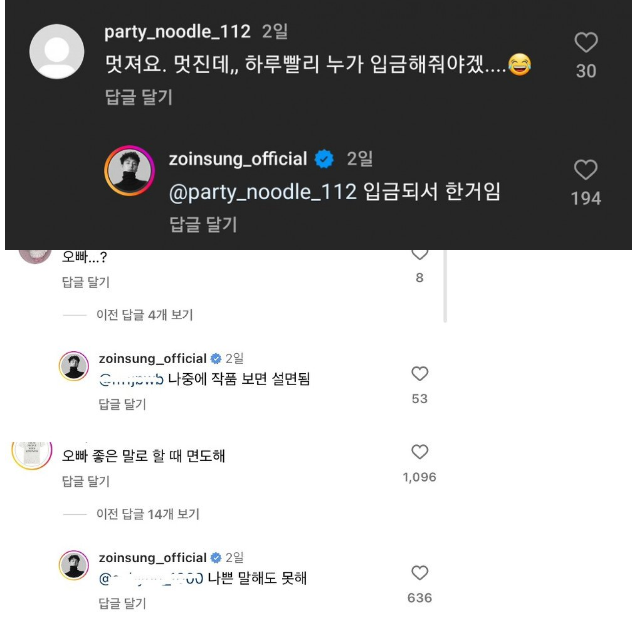
Task: Click the verified badge in the dark reply
Action: 325,159
